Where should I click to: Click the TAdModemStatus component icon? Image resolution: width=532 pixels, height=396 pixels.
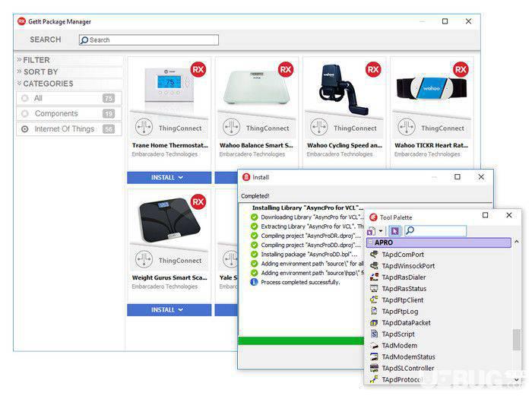point(374,356)
